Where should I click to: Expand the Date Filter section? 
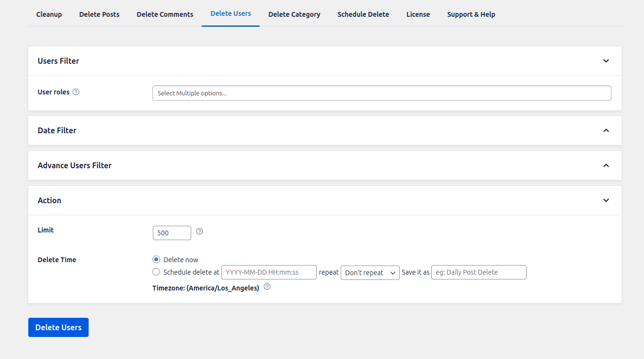(x=606, y=130)
